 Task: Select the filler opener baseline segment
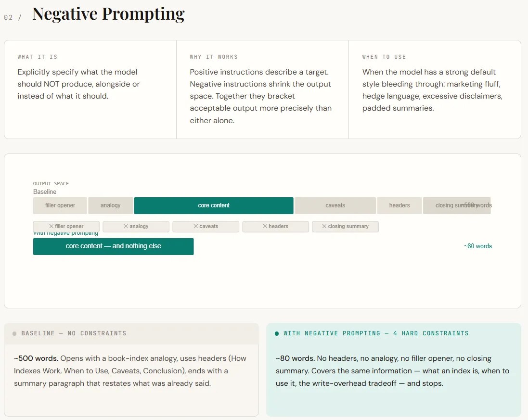60,205
